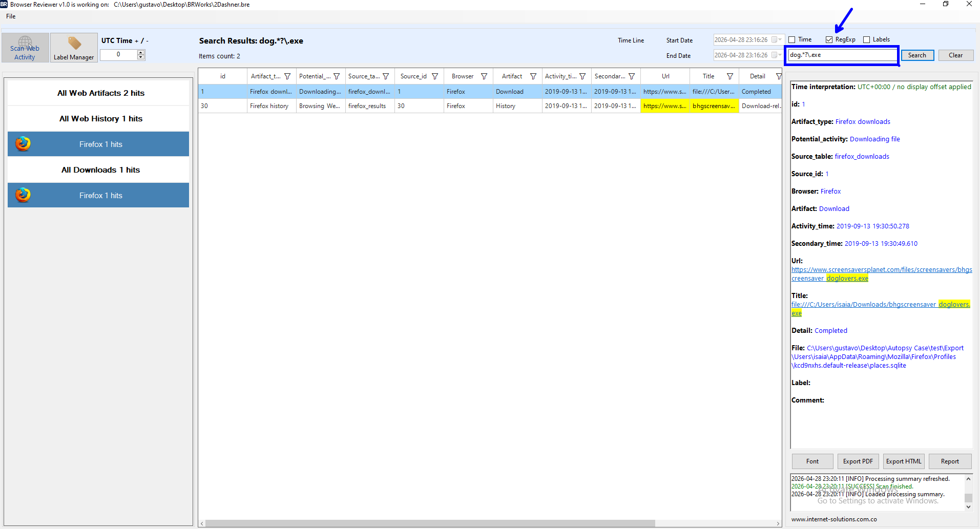Screen dimensions: 980x529
Task: Click the Font button
Action: [x=812, y=461]
